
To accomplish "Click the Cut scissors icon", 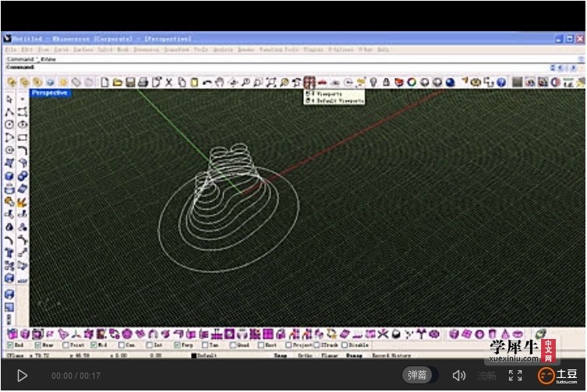I will (169, 82).
